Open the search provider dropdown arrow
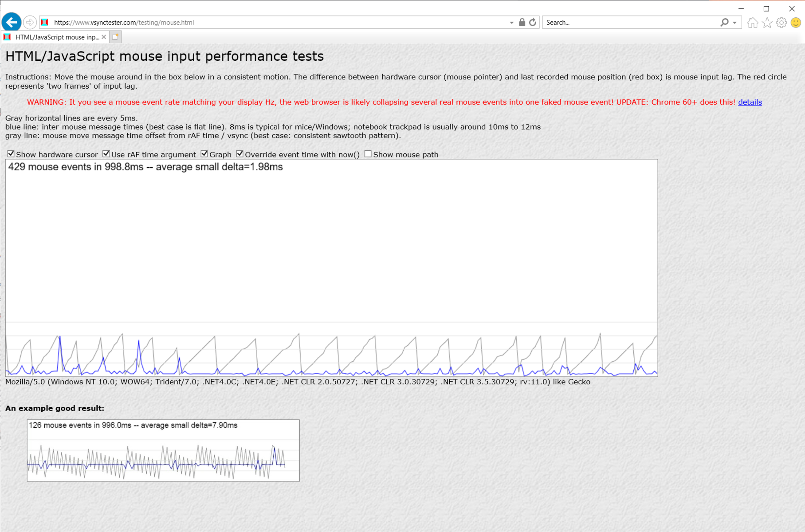Viewport: 805px width, 532px height. click(734, 23)
